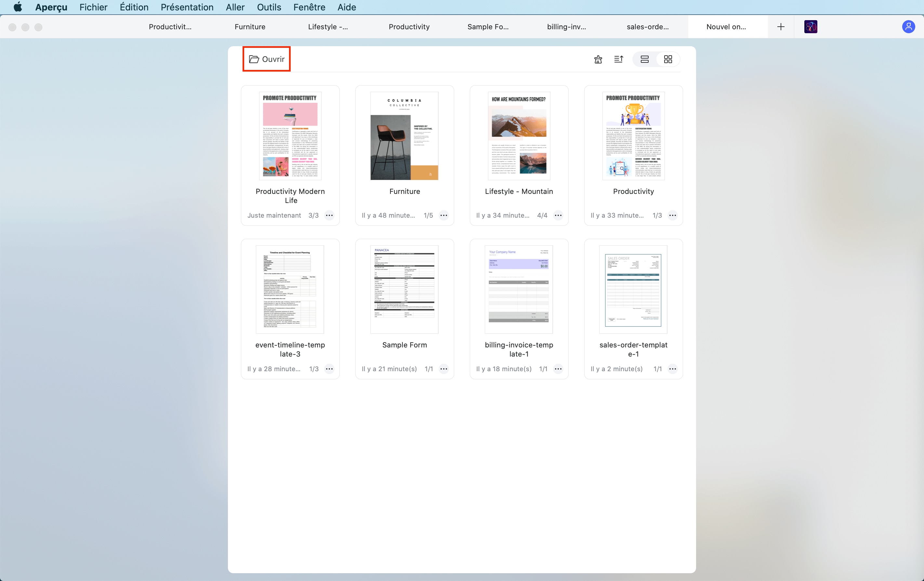Toggle visibility for sales-order-template-1

click(x=673, y=369)
